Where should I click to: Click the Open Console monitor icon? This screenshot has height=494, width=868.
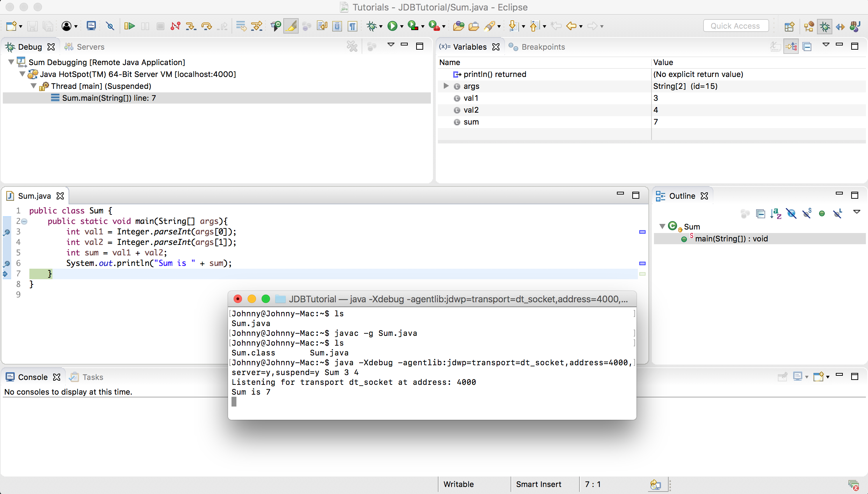pos(91,26)
